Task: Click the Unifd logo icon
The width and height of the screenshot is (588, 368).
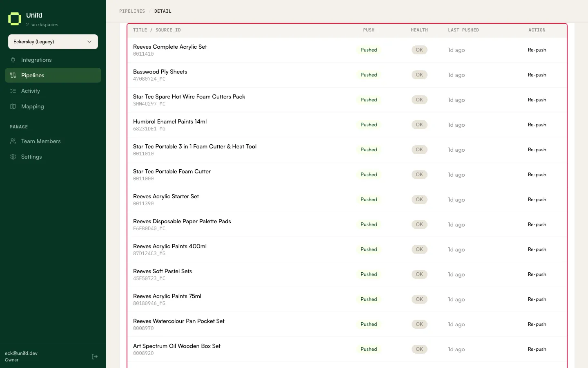Action: [15, 19]
